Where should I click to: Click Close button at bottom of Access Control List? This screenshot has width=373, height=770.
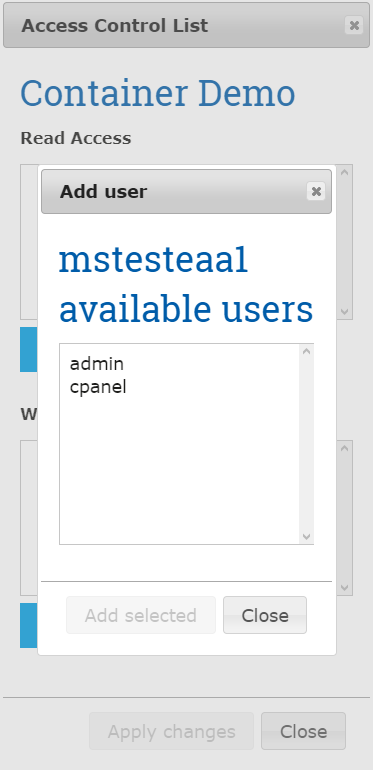coord(303,731)
